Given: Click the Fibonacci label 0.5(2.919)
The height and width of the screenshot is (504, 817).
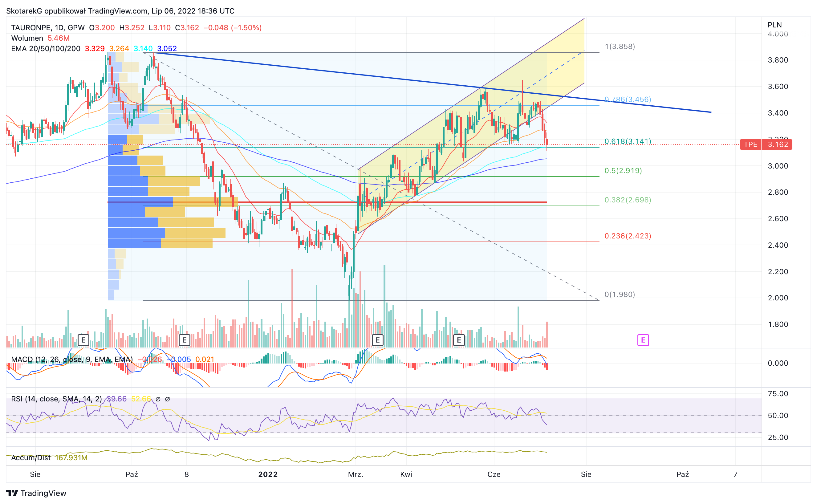Looking at the screenshot, I should pos(623,171).
